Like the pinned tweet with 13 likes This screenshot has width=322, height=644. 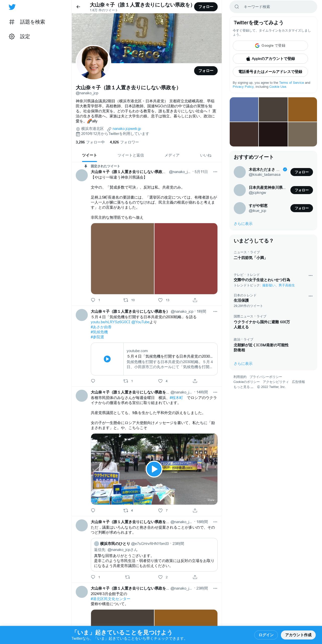coord(160,300)
